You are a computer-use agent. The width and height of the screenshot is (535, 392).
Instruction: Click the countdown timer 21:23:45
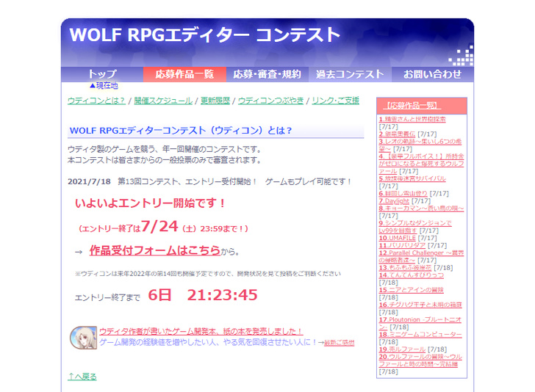222,295
